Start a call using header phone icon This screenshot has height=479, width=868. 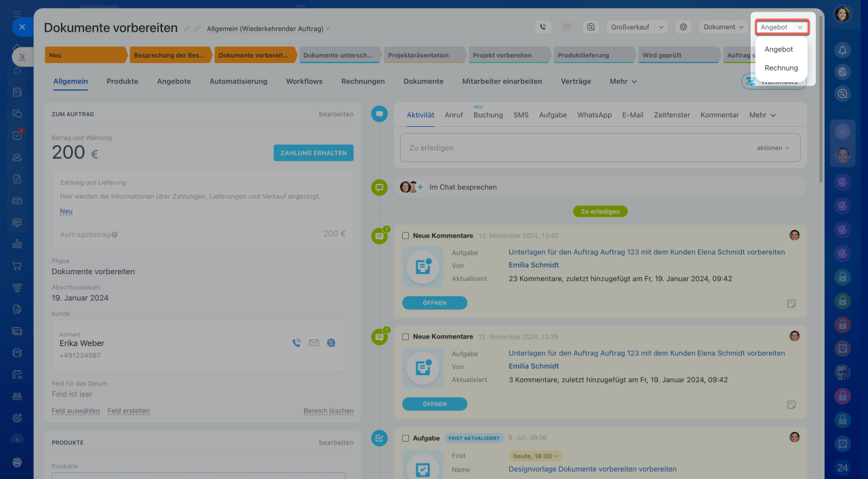(x=542, y=27)
